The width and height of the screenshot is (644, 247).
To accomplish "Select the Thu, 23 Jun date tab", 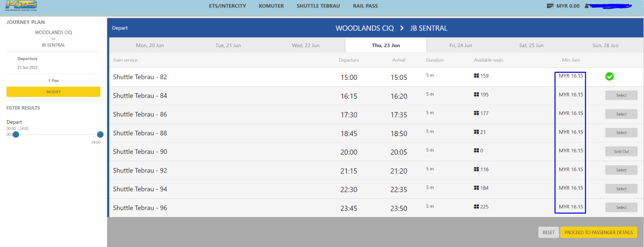I will pyautogui.click(x=386, y=46).
